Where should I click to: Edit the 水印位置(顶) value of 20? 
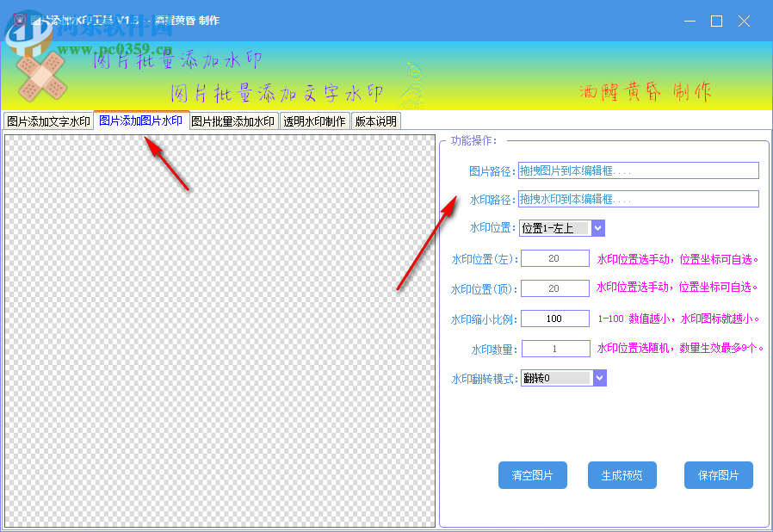(x=554, y=288)
